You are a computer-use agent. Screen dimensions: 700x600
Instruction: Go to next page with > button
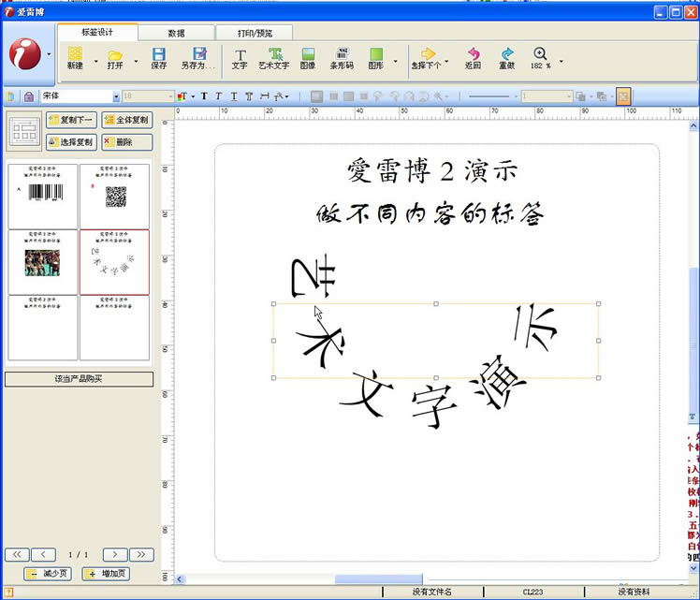115,554
